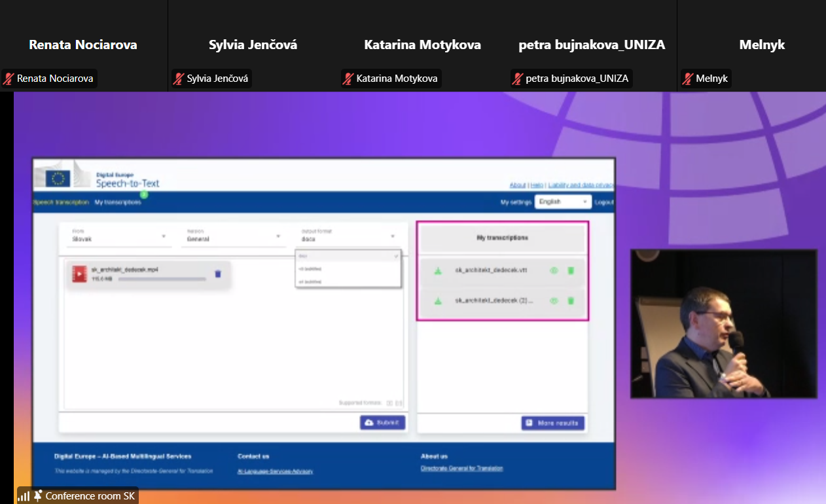Delete the sk_architekt_dedecek (2) transcription
This screenshot has width=826, height=504.
tap(571, 301)
